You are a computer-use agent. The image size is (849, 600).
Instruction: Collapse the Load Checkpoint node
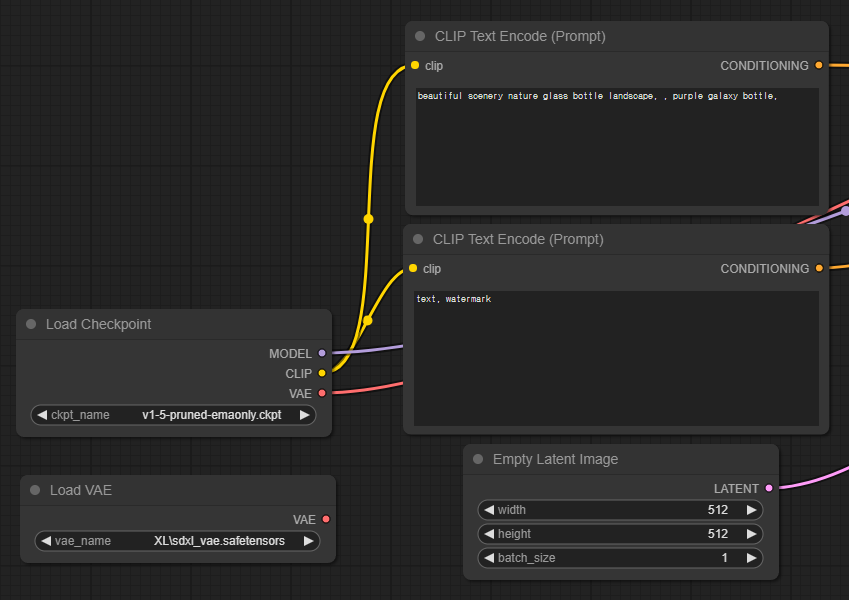click(30, 323)
